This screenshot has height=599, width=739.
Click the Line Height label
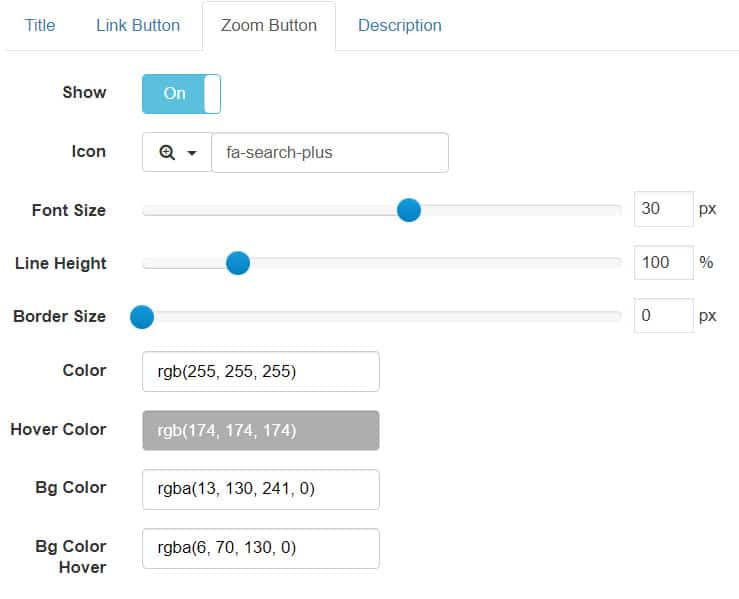(61, 263)
